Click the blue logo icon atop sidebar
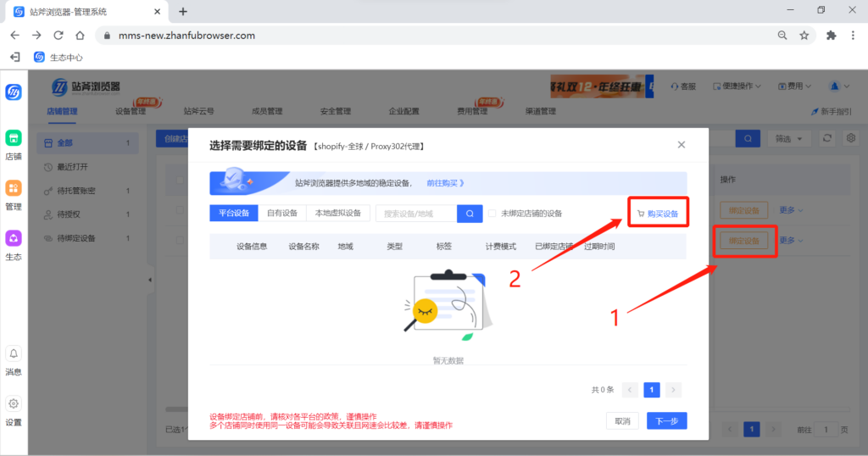The height and width of the screenshot is (456, 868). [14, 92]
